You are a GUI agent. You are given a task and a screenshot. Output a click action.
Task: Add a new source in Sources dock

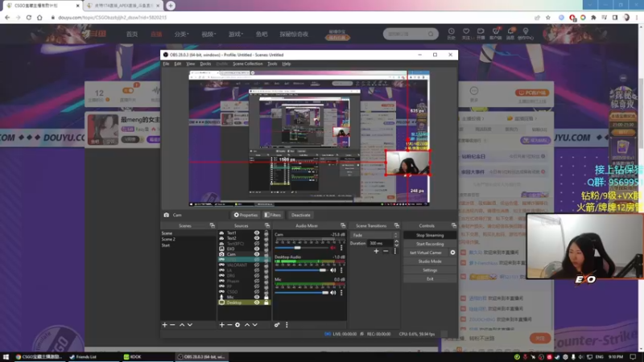(222, 325)
